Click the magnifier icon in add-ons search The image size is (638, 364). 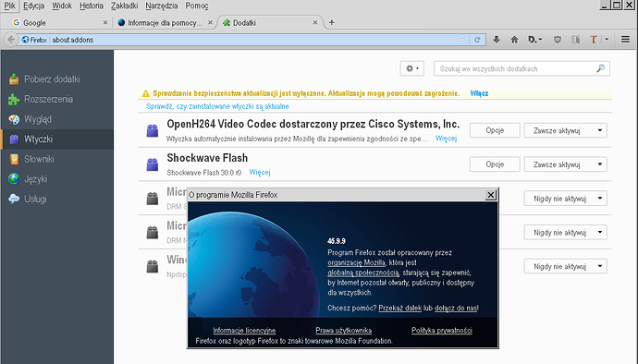point(600,68)
